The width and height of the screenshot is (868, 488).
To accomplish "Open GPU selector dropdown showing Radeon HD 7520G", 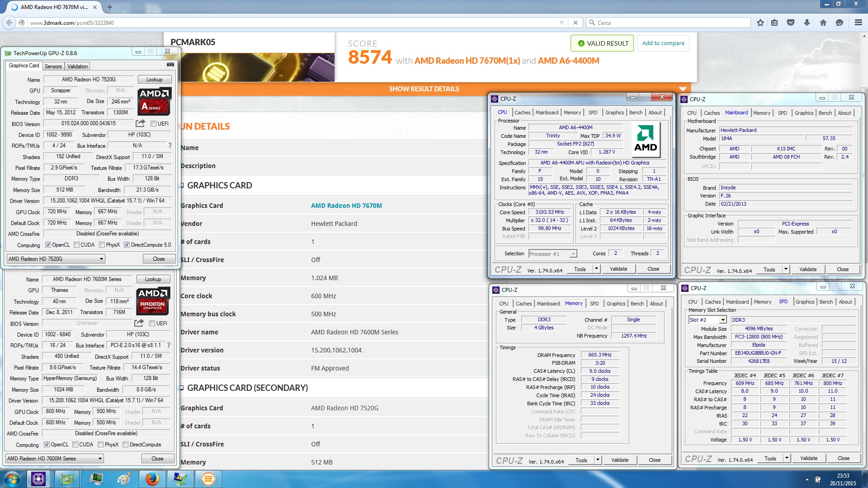I will pos(56,258).
